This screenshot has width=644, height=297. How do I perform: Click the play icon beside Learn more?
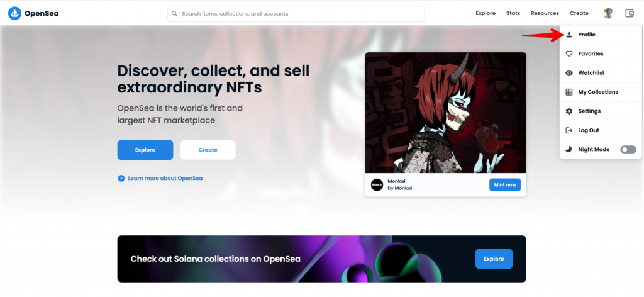click(x=121, y=178)
